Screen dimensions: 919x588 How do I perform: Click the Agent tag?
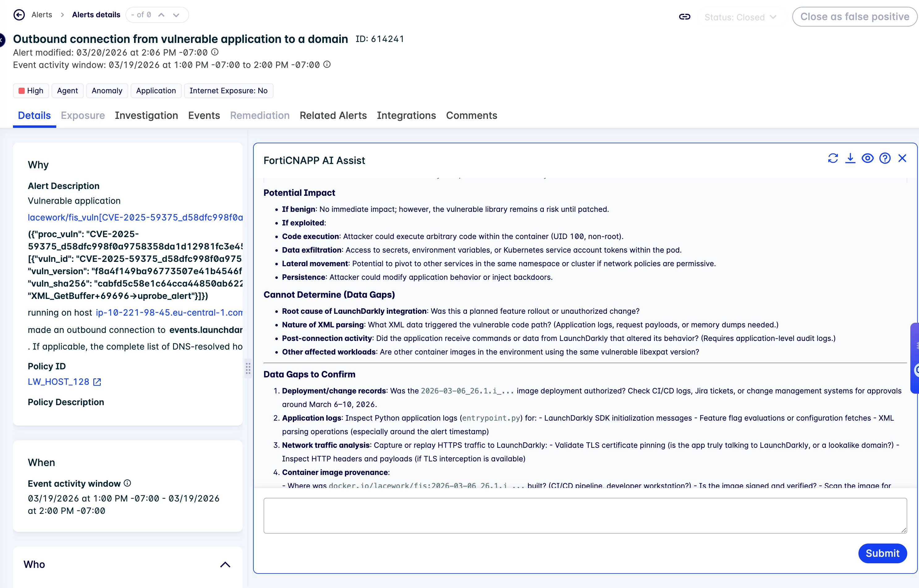tap(68, 90)
